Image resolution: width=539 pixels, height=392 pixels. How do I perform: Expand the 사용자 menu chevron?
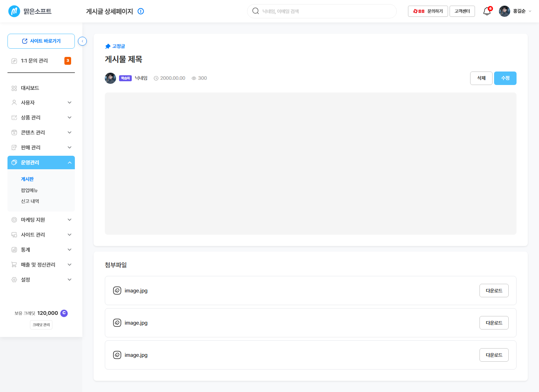[x=70, y=103]
